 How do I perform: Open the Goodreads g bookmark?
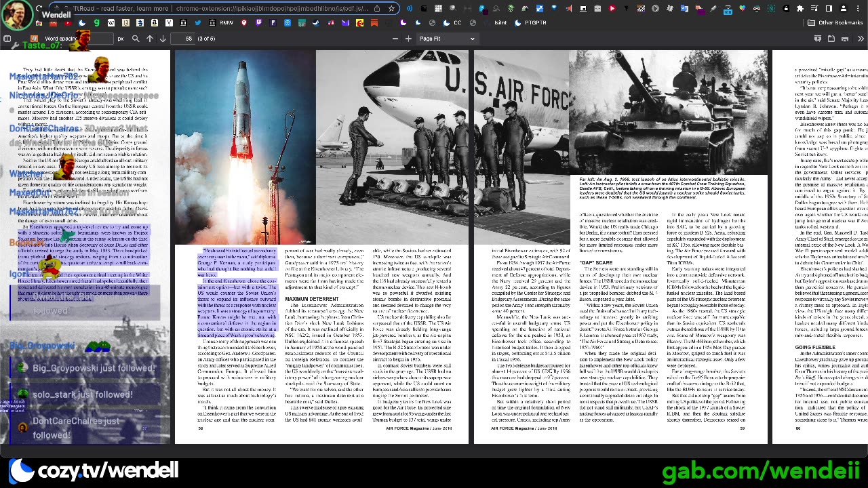126,23
